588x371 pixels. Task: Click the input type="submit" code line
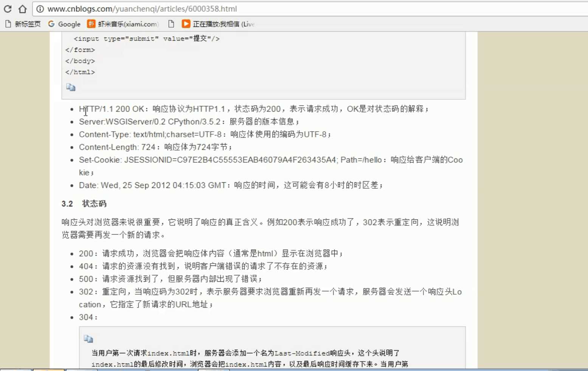[x=147, y=39]
